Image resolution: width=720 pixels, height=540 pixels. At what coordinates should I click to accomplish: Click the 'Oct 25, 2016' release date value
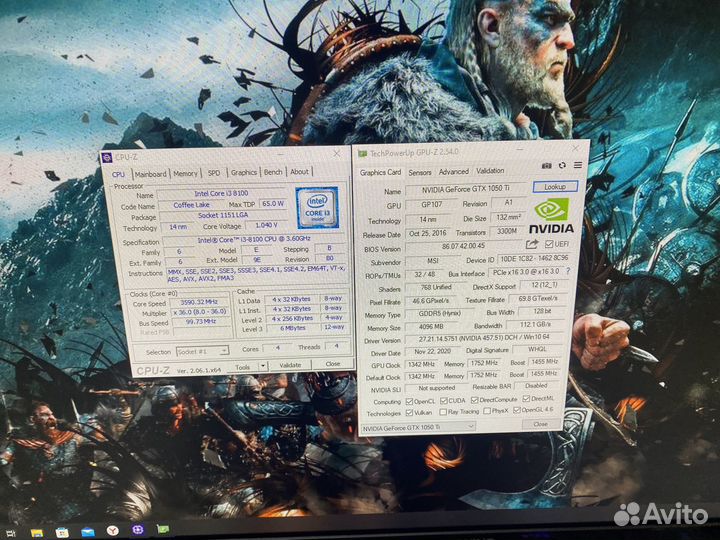pyautogui.click(x=428, y=233)
